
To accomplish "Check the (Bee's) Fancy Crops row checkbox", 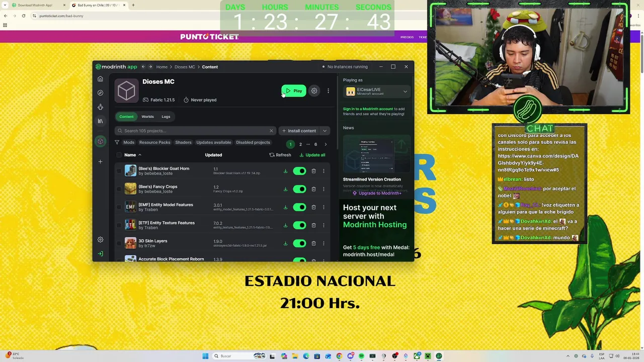I will pos(119,189).
